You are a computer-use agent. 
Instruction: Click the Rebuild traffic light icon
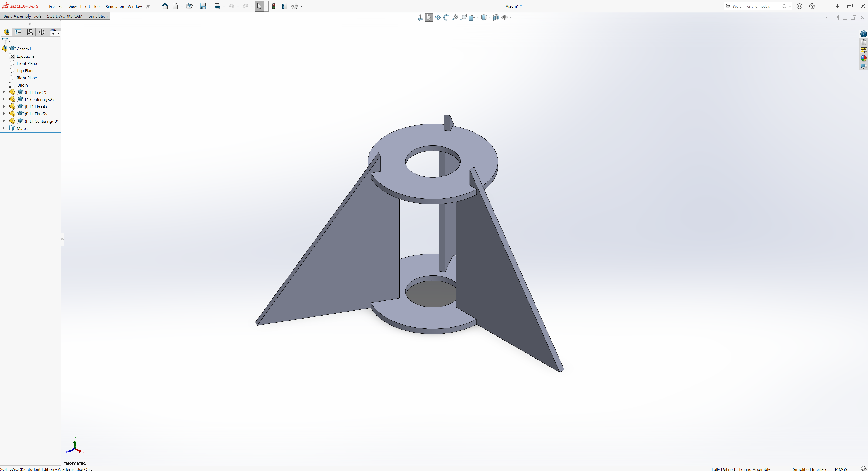click(274, 6)
